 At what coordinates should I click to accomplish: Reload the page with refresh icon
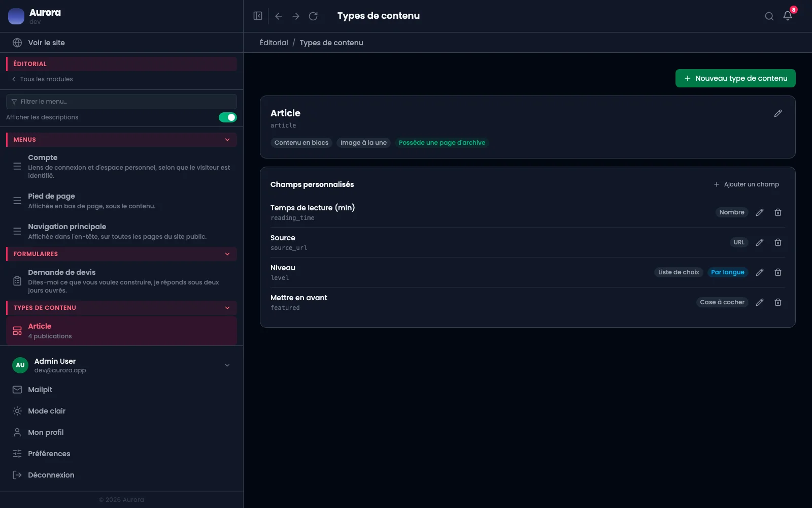(313, 16)
